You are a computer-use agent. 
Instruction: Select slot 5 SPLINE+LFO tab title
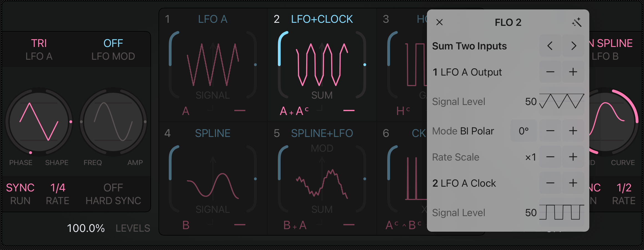(x=322, y=134)
